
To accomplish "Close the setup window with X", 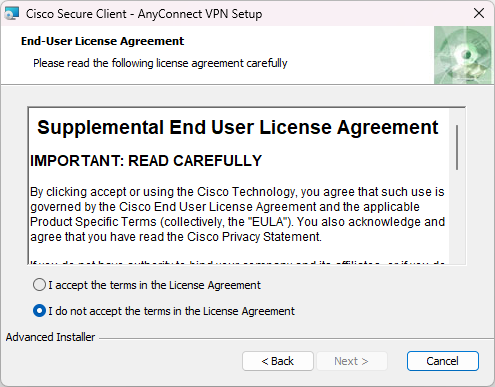I will pyautogui.click(x=479, y=13).
